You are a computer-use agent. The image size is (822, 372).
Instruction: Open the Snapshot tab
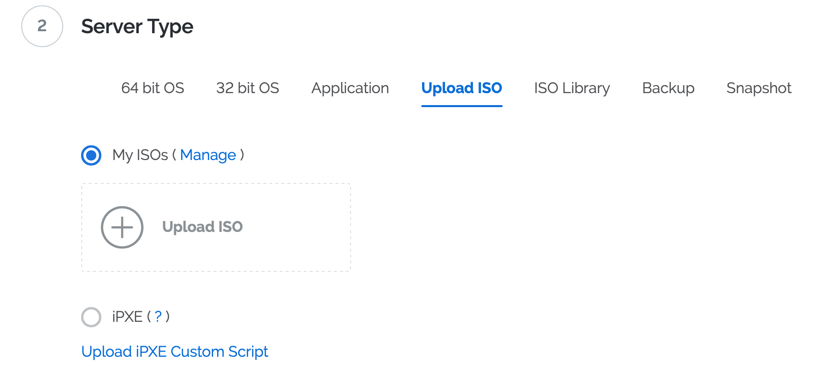point(759,88)
